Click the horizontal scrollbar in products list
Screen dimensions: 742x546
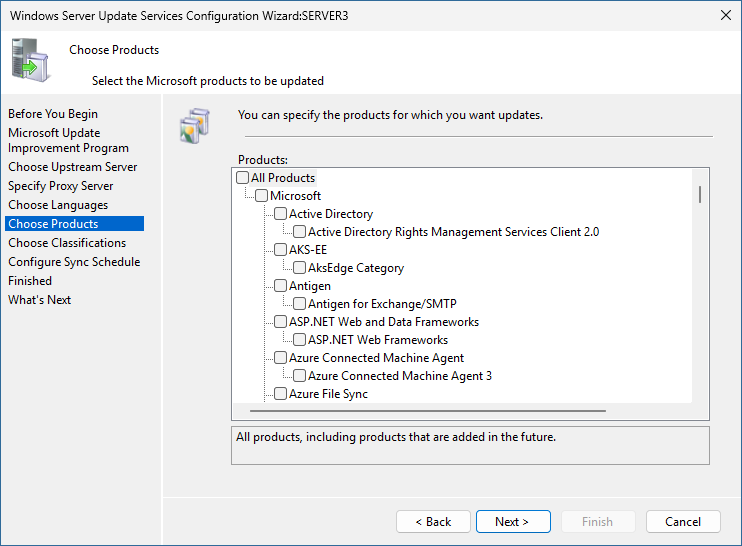pos(428,411)
